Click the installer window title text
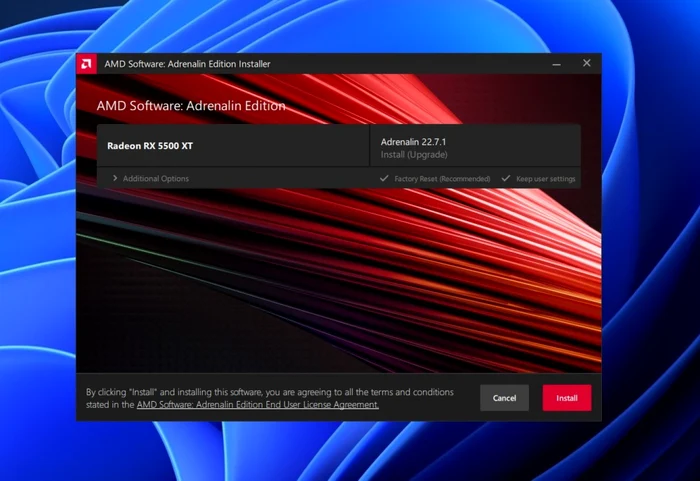700x481 pixels. (x=188, y=64)
